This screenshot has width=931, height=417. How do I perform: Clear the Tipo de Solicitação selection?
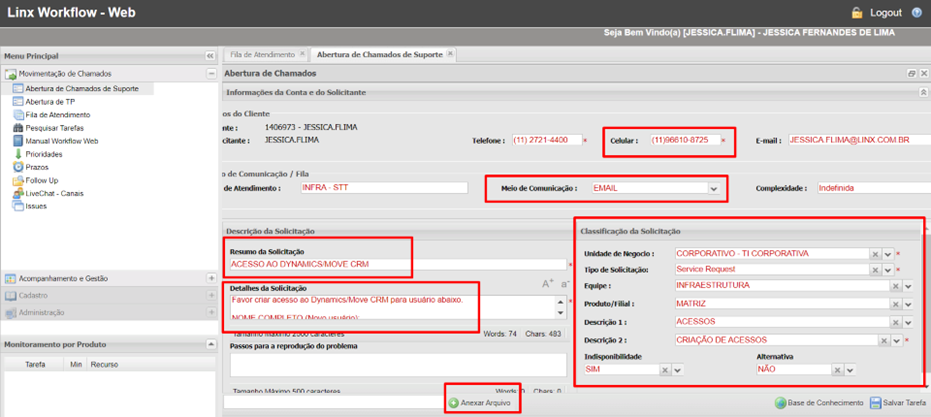coord(875,270)
